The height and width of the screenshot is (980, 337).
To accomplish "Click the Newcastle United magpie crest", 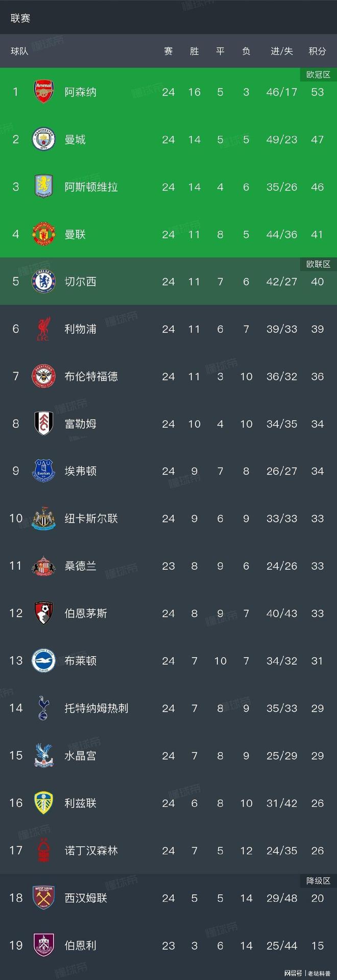I will click(x=44, y=519).
